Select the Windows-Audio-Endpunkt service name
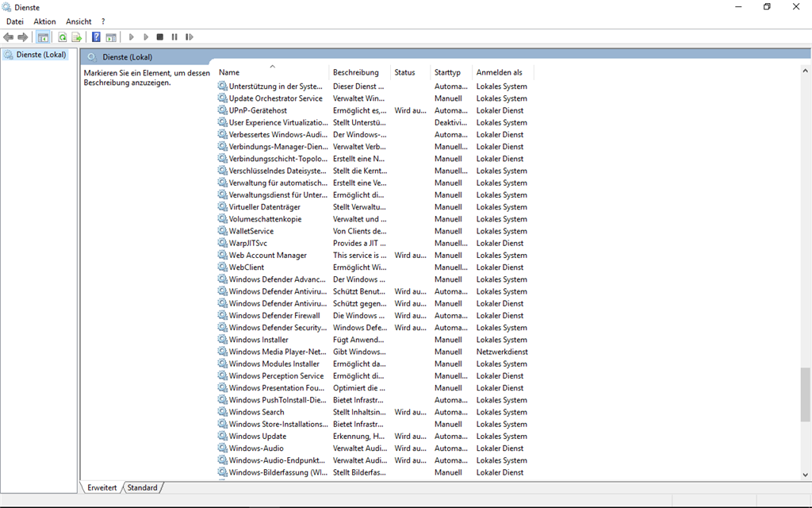 pyautogui.click(x=277, y=460)
